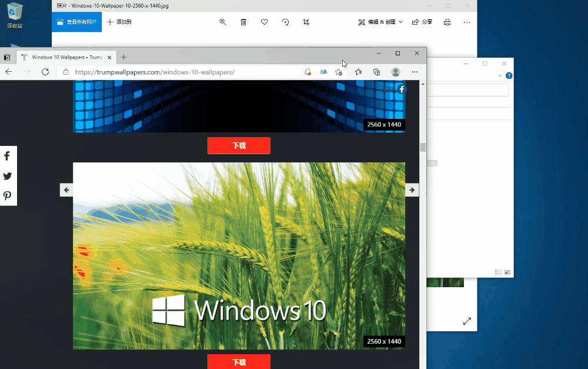Screen dimensions: 588x369
Task: Pin page on Pinterest from sidebar
Action: point(7,195)
